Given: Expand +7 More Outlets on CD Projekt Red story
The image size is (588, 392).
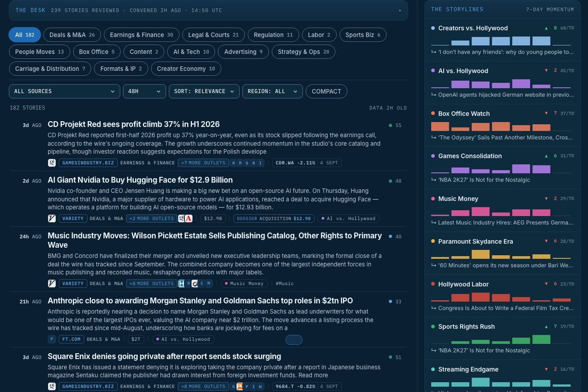Looking at the screenshot, I should [203, 163].
